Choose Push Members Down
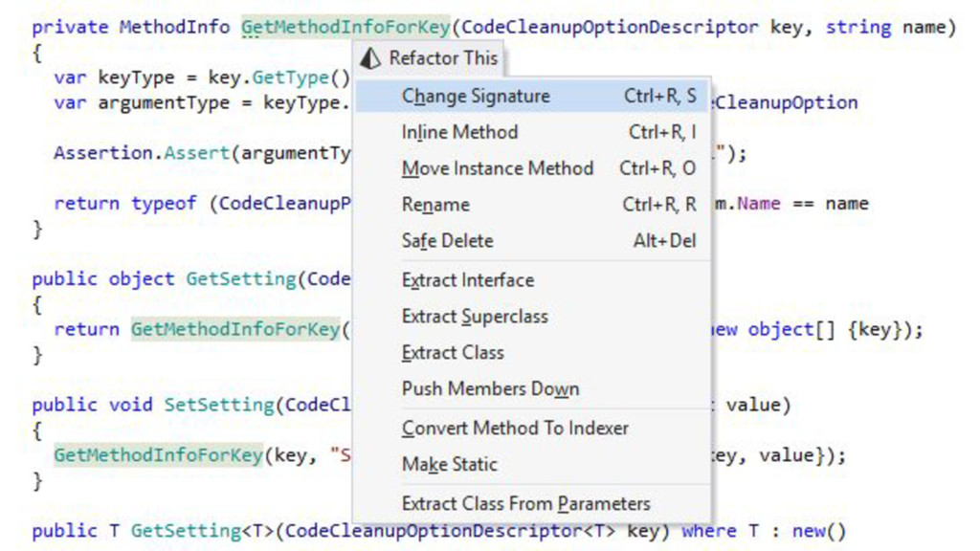This screenshot has width=980, height=551. pyautogui.click(x=531, y=389)
